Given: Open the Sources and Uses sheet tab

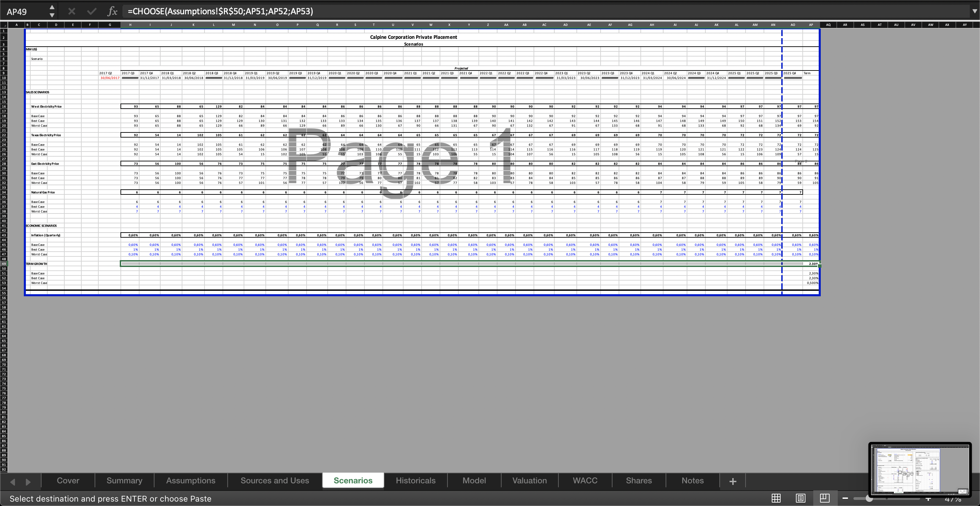Looking at the screenshot, I should [275, 480].
